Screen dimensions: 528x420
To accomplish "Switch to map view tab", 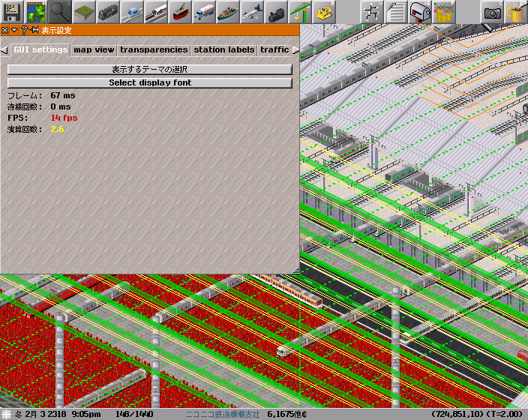I will pos(94,49).
